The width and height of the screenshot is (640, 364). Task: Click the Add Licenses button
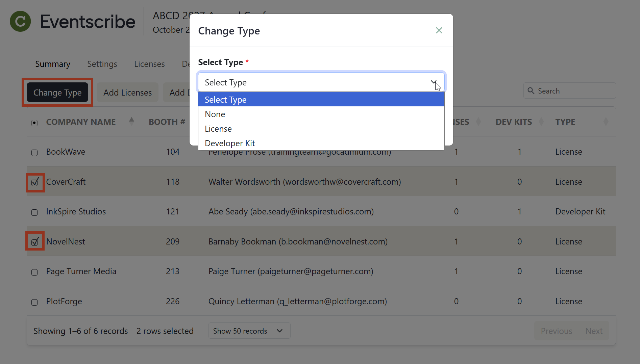[127, 92]
